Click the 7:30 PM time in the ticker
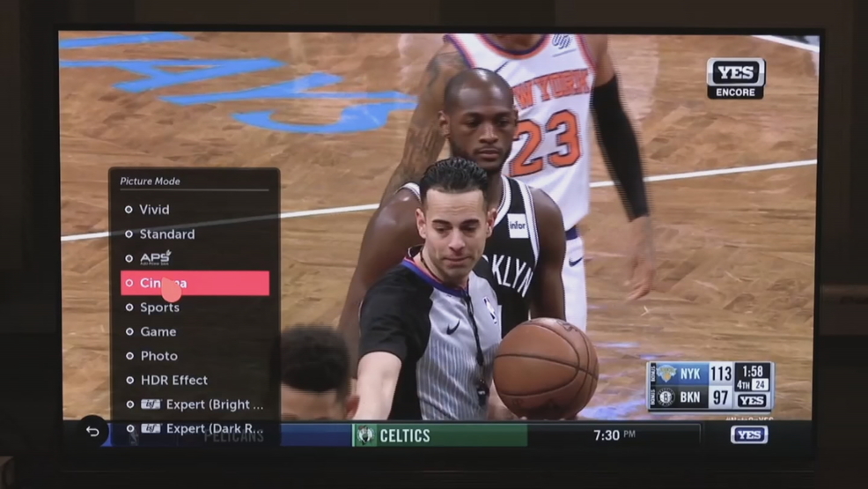 tap(614, 435)
